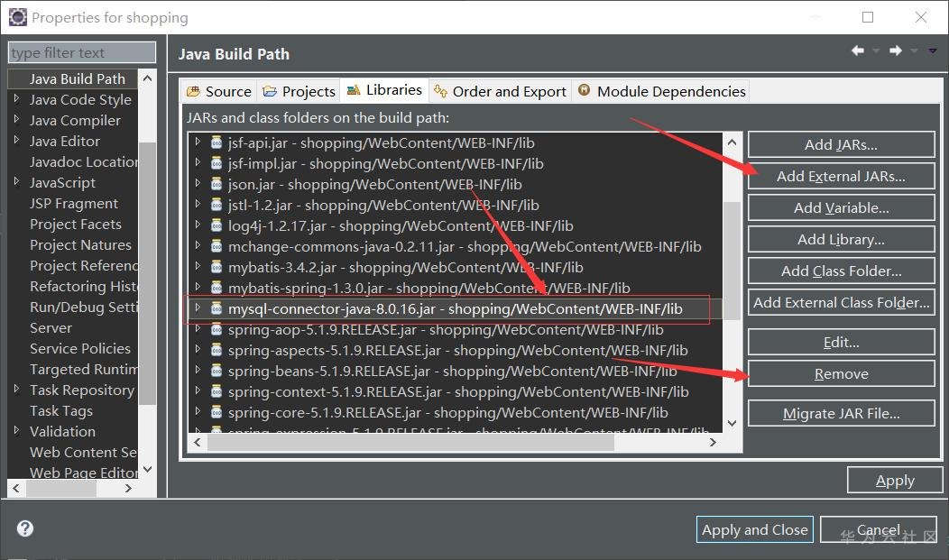This screenshot has height=560, width=949.
Task: Click the jar icon of mybatis-spring-1.3.0.jar
Action: click(x=217, y=288)
